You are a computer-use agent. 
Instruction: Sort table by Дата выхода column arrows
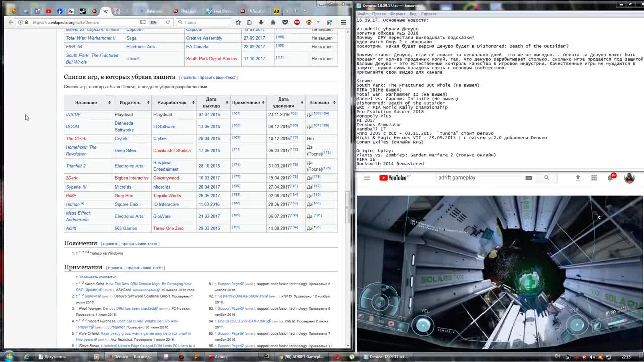(227, 103)
